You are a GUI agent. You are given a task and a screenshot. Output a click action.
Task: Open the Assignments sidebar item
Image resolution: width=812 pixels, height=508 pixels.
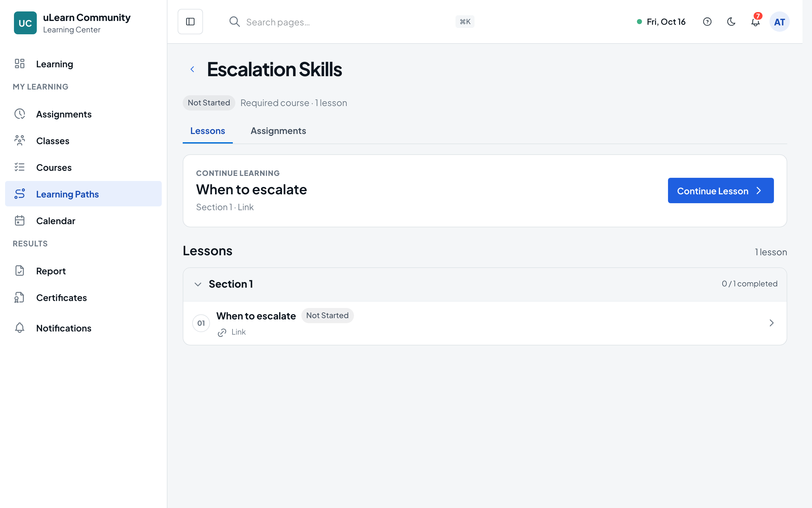coord(83,114)
